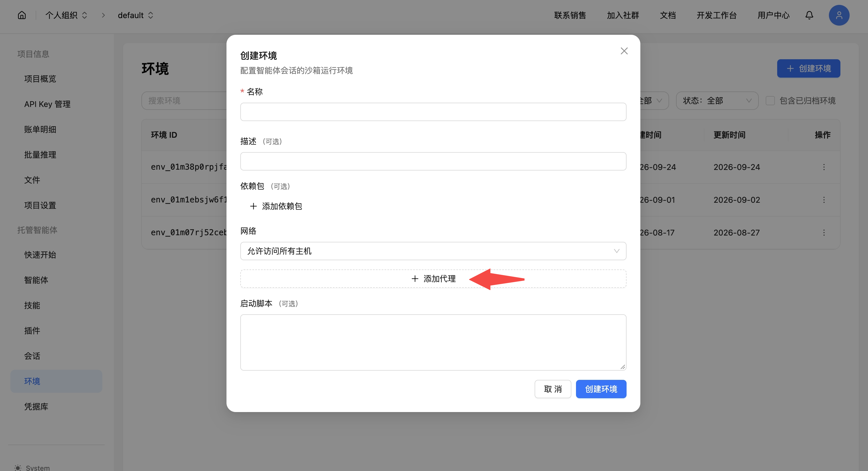Click the env_01m38p0rpjfa environment ID
Image resolution: width=868 pixels, height=471 pixels.
pos(189,167)
